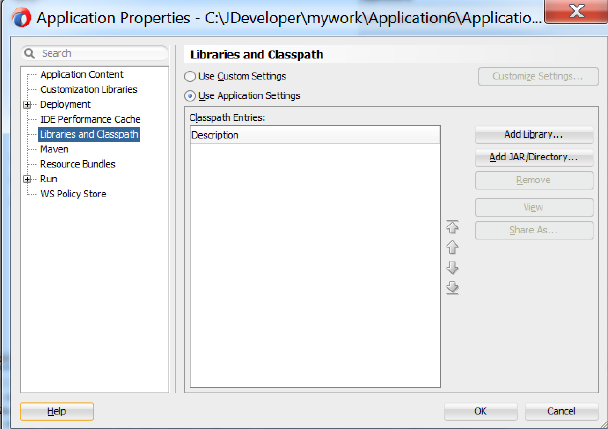Close the Application Properties dialog

(576, 12)
